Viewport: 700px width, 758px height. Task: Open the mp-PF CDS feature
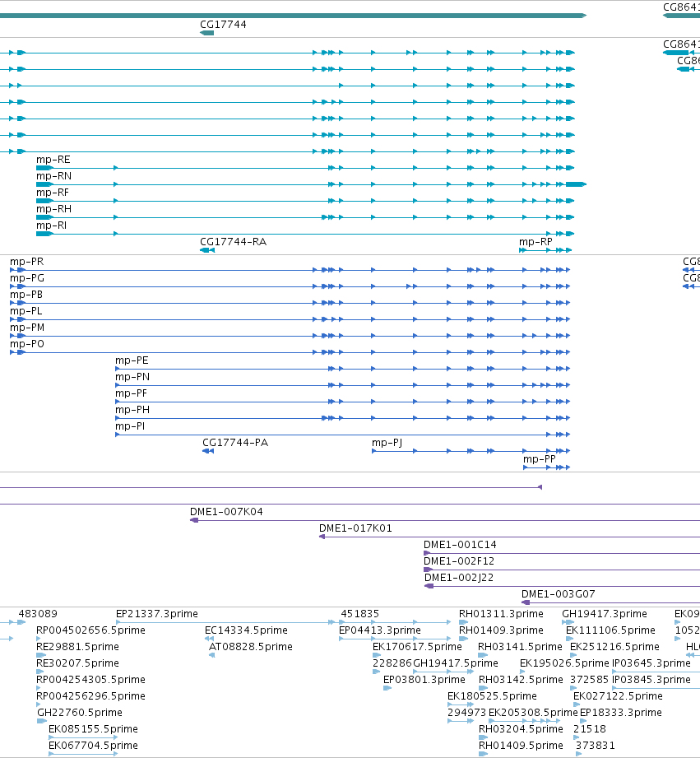click(x=342, y=402)
